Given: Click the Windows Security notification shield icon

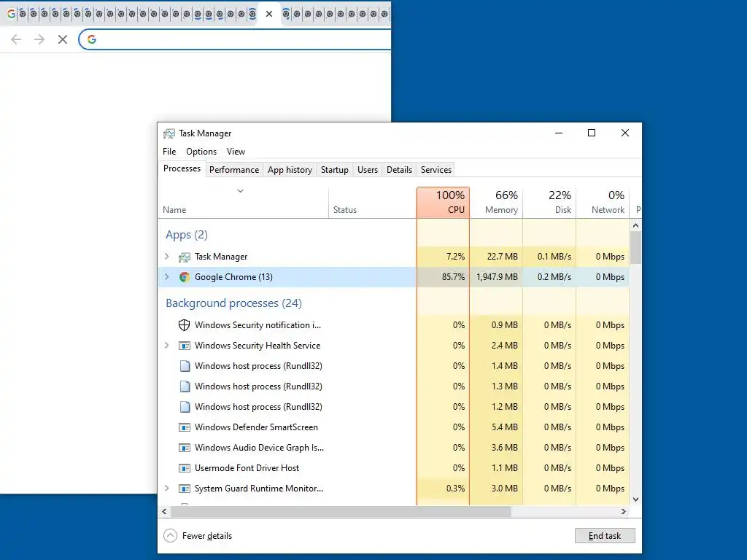Looking at the screenshot, I should point(185,325).
